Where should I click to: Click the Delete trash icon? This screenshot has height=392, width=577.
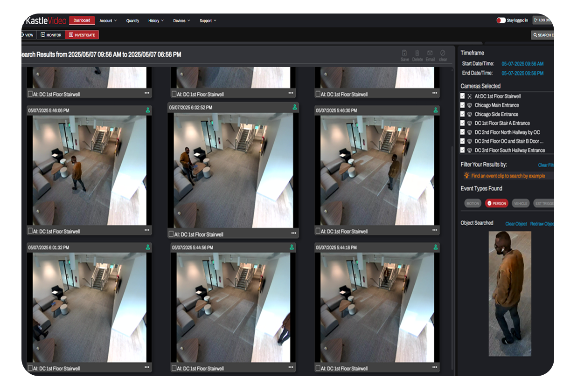pyautogui.click(x=417, y=54)
